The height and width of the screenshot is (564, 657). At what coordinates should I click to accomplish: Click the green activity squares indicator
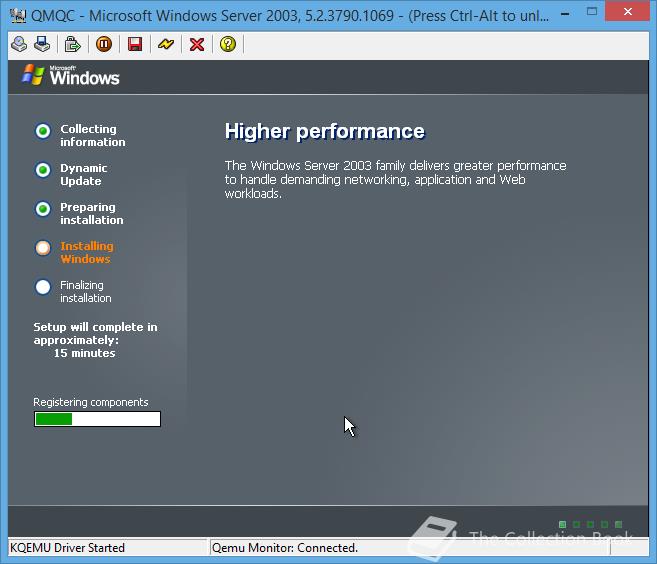(x=590, y=524)
